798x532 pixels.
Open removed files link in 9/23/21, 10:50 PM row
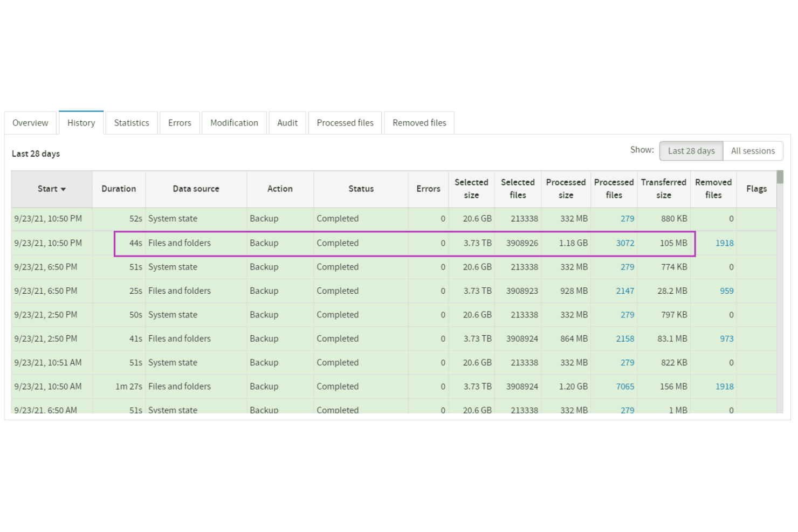click(x=725, y=243)
